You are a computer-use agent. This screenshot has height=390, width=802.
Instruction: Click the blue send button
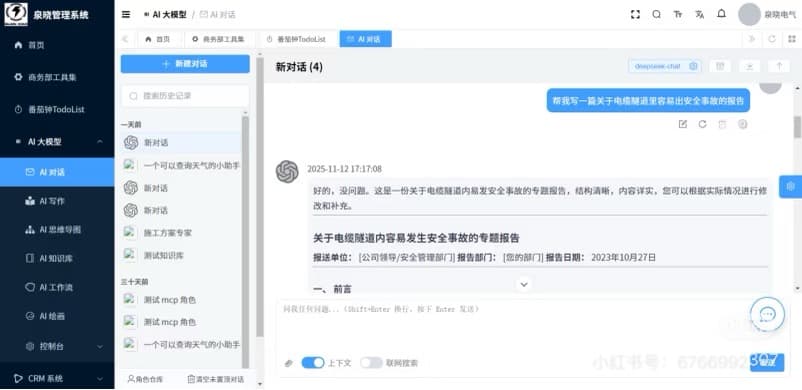[x=767, y=362]
